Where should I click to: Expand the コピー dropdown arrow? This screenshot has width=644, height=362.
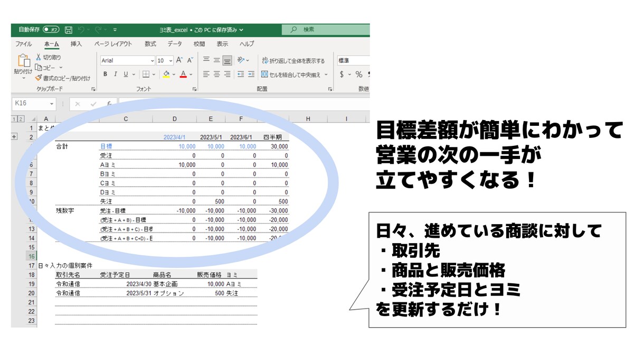tap(61, 68)
